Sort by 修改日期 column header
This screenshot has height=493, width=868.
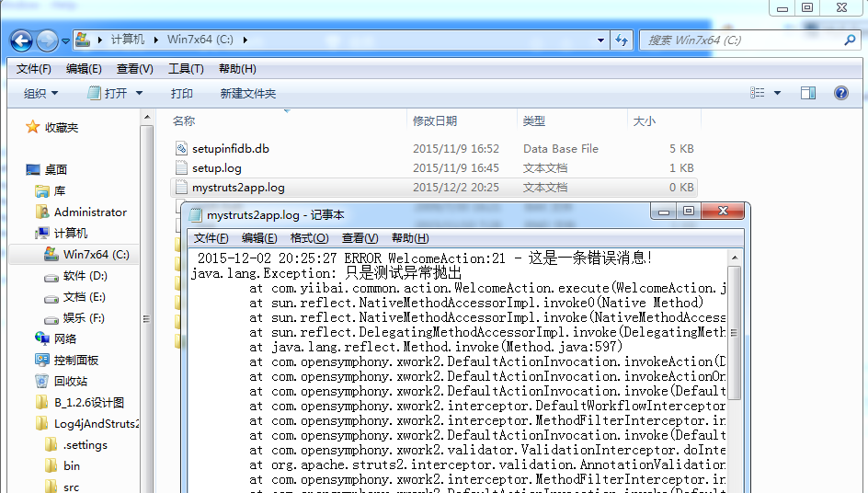pyautogui.click(x=435, y=120)
